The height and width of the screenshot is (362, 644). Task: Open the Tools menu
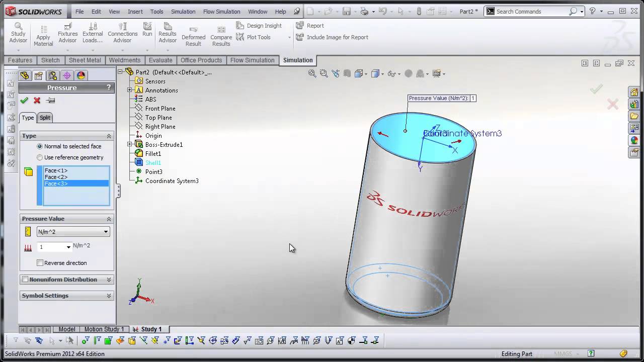click(156, 11)
